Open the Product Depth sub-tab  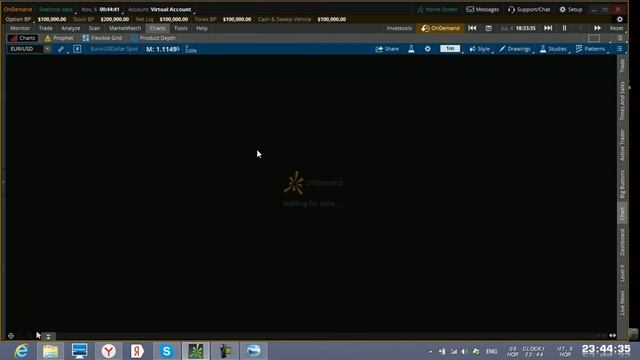tap(153, 38)
